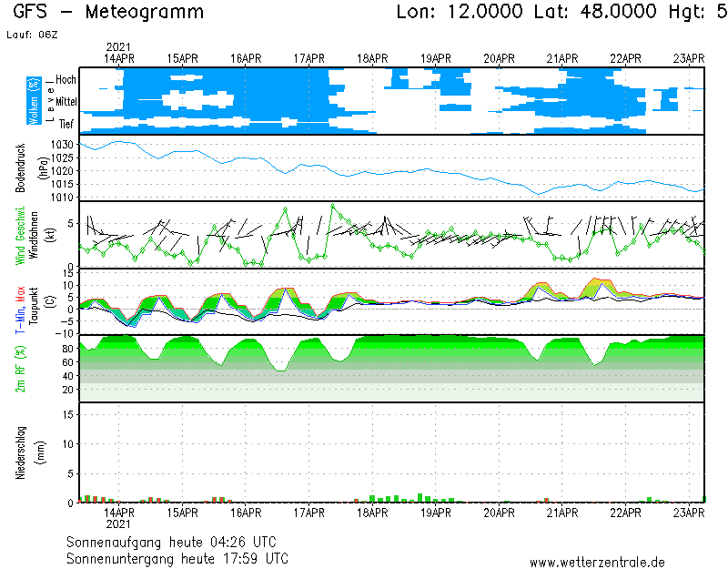The image size is (728, 569).
Task: Click the 17APR date marker above cloud panel
Action: point(309,58)
